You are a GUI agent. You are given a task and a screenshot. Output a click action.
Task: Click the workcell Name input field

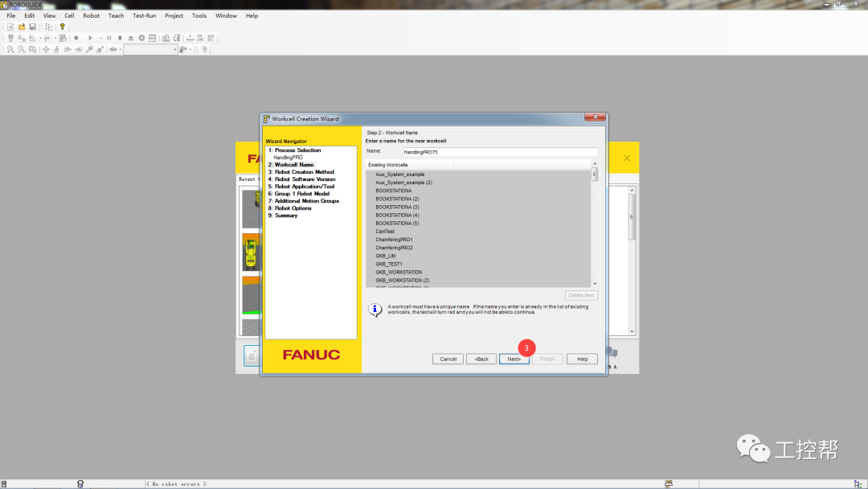[x=500, y=152]
